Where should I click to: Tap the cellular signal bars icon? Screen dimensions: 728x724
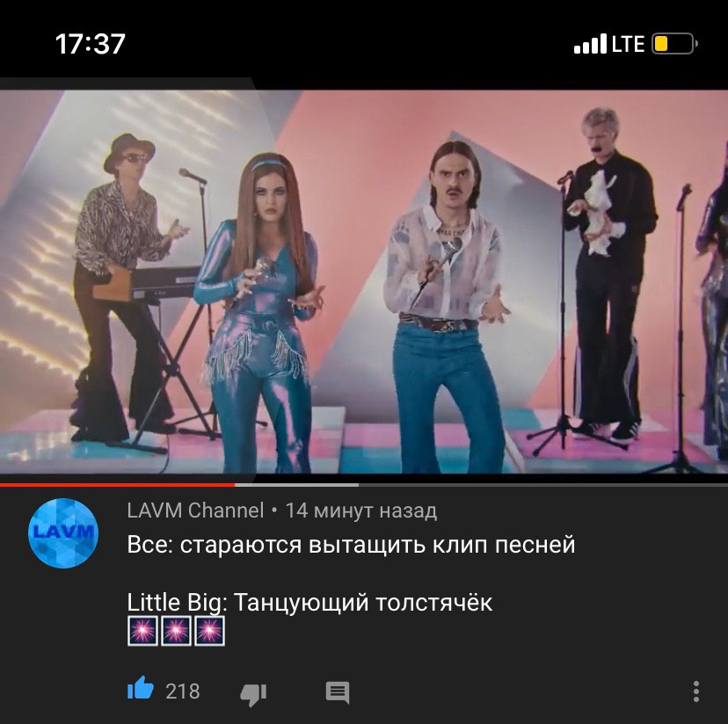[x=590, y=44]
